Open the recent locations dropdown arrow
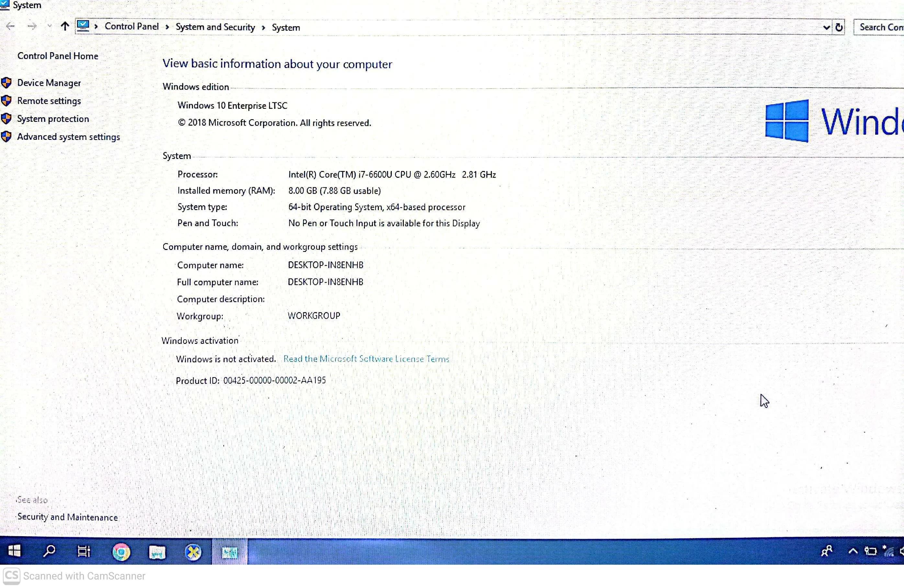 point(50,26)
